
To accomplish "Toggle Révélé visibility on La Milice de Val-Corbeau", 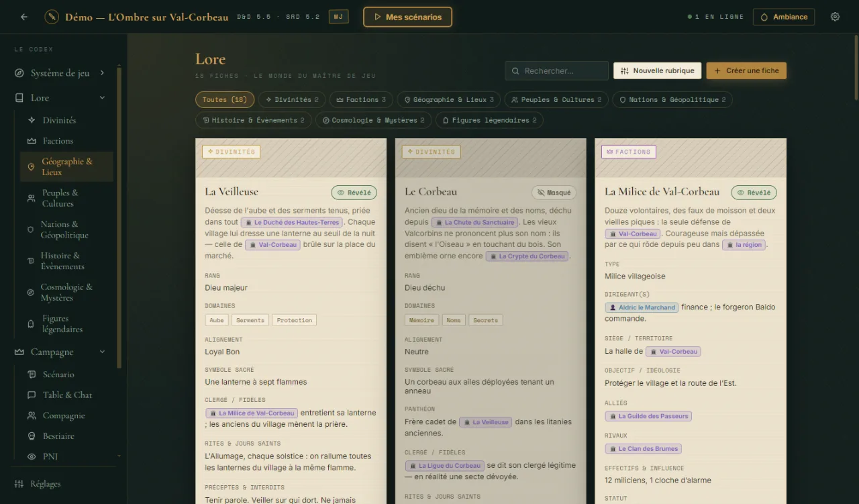I will pyautogui.click(x=754, y=193).
